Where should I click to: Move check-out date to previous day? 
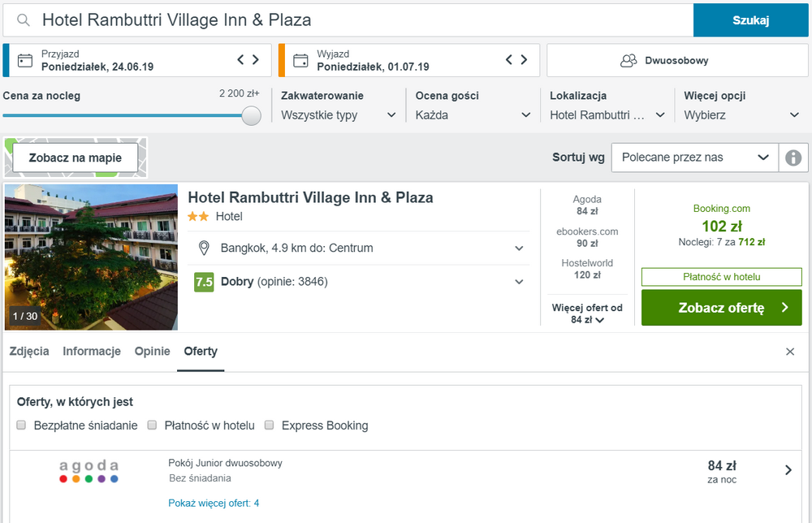508,59
